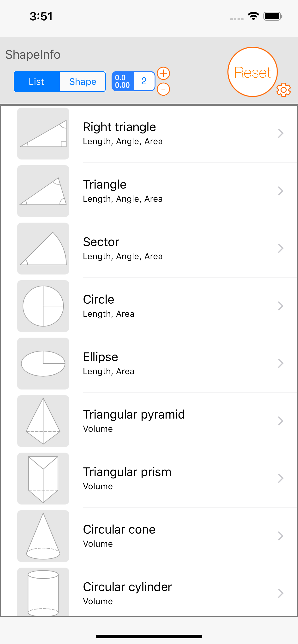Tap the orange plus circle icon
The width and height of the screenshot is (298, 644).
point(163,73)
